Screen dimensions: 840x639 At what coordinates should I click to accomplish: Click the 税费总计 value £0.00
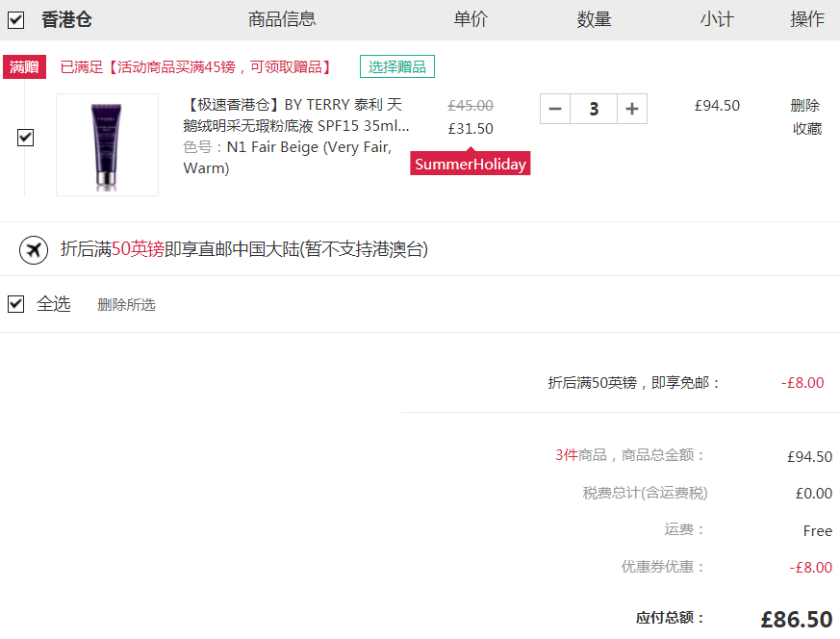coord(814,493)
